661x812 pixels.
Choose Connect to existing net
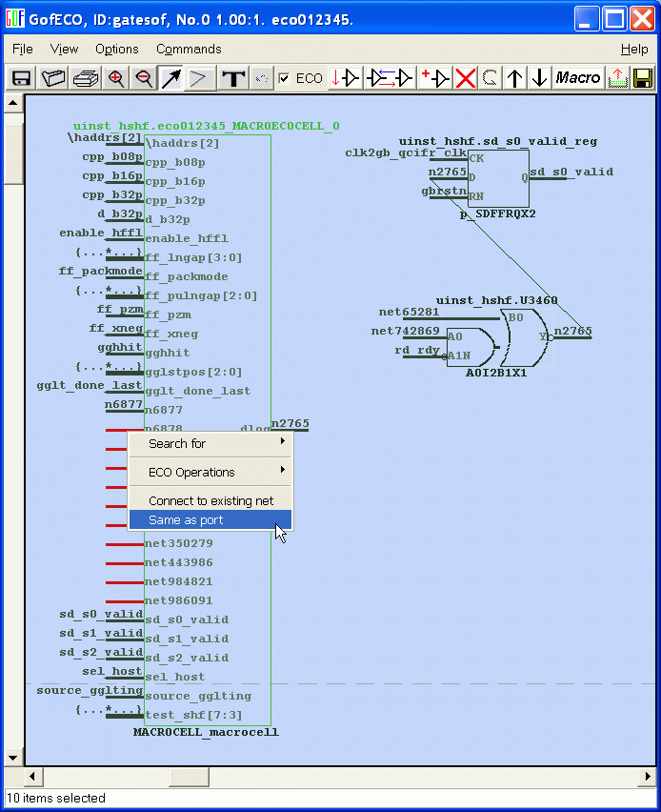(210, 500)
